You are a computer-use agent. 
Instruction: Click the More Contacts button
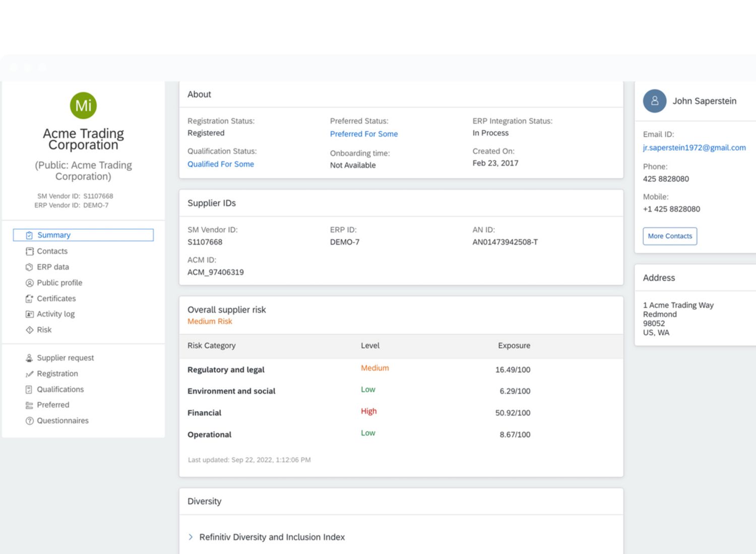669,236
